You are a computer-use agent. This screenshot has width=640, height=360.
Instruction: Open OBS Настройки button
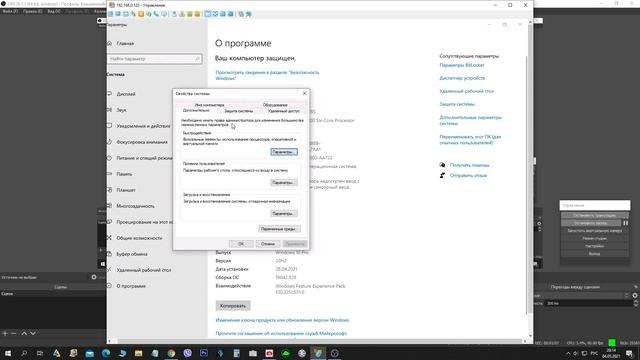[595, 246]
